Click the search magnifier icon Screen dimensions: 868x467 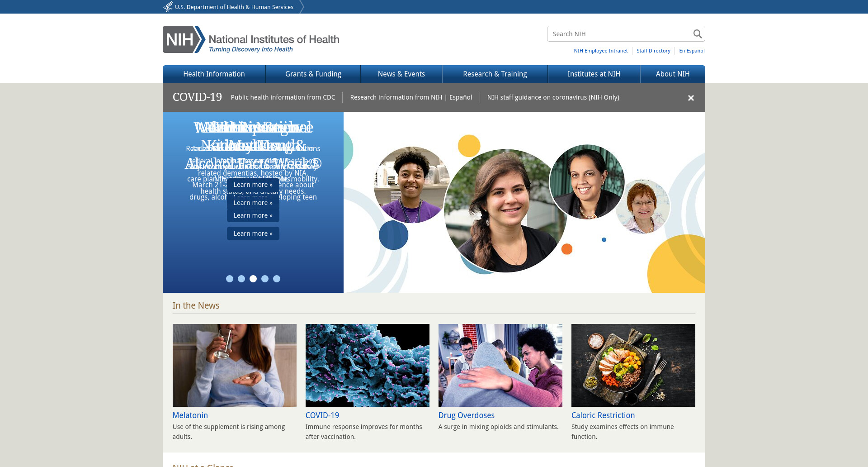click(x=697, y=34)
